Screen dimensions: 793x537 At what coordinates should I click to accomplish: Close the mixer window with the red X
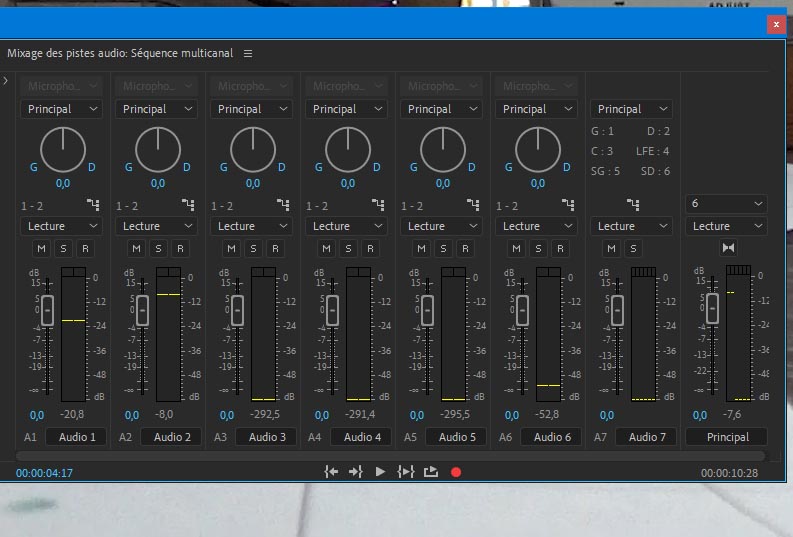coord(776,24)
